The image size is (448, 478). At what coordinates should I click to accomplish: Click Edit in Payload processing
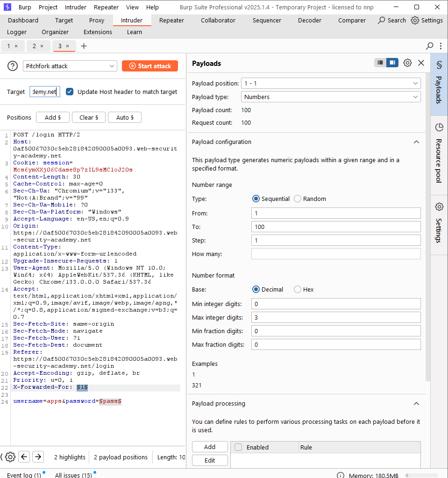pyautogui.click(x=210, y=460)
